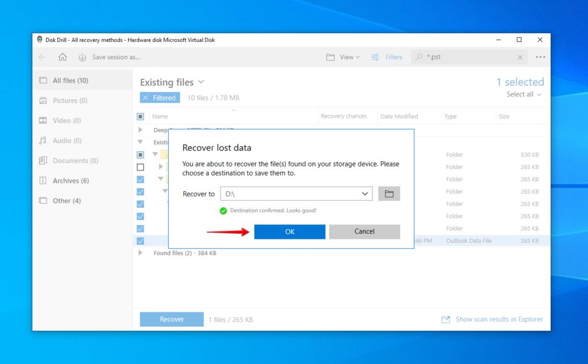Viewport: 588px width, 364px height.
Task: Click the Show scan results in Explorer icon
Action: point(445,319)
